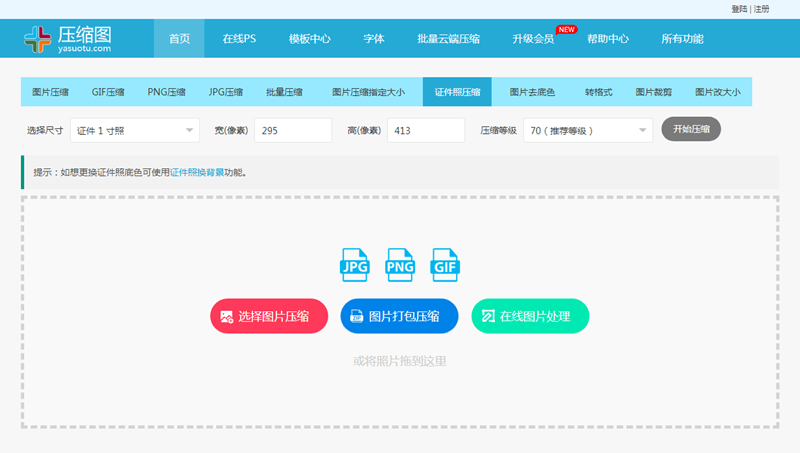Switch to the PNG压缩 tab
Viewport: 800px width, 453px height.
click(166, 92)
